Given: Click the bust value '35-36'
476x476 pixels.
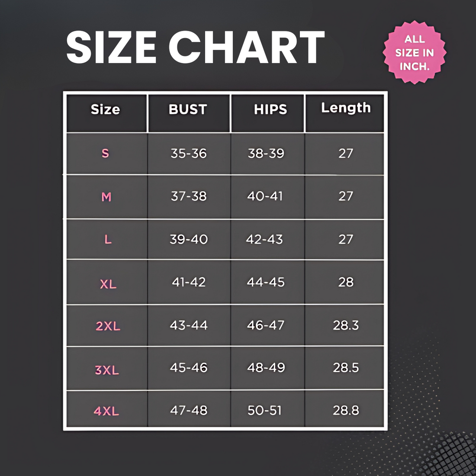Looking at the screenshot, I should (189, 153).
